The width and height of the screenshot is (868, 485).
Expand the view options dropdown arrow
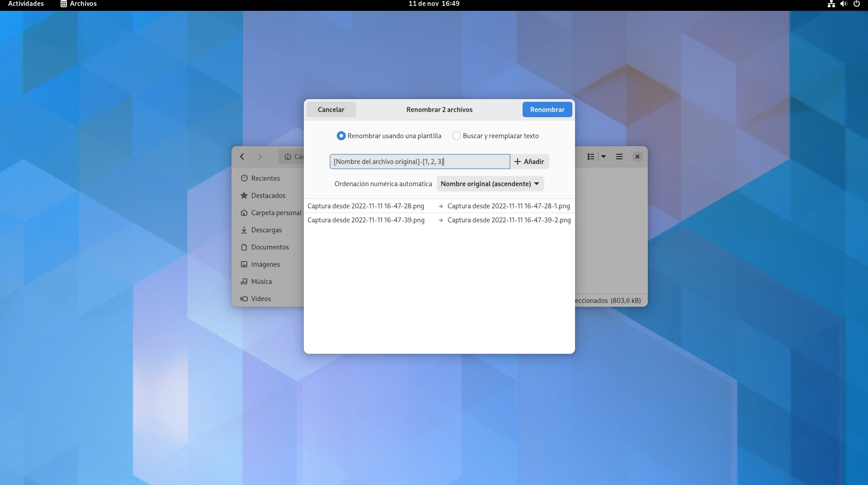click(604, 157)
